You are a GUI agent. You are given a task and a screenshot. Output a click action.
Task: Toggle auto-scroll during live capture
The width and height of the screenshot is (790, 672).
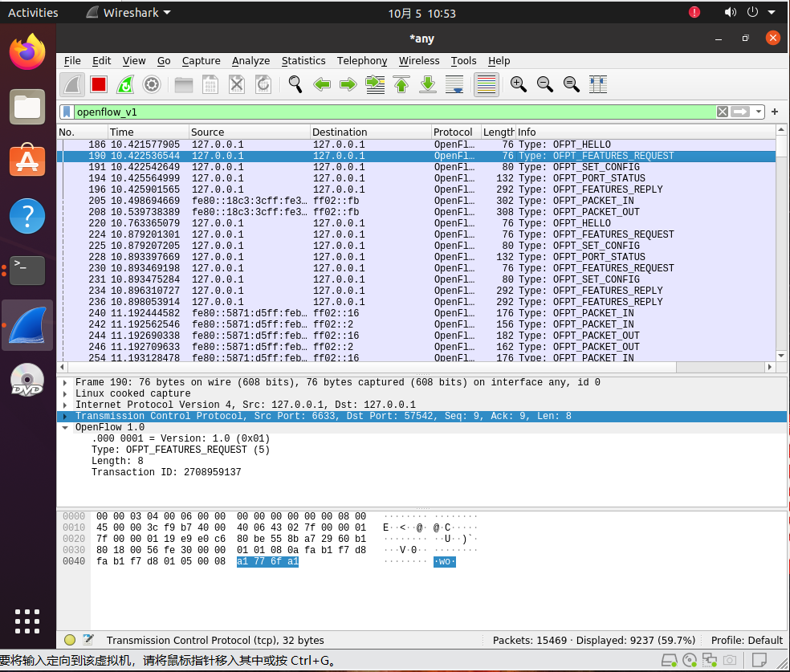(x=454, y=84)
